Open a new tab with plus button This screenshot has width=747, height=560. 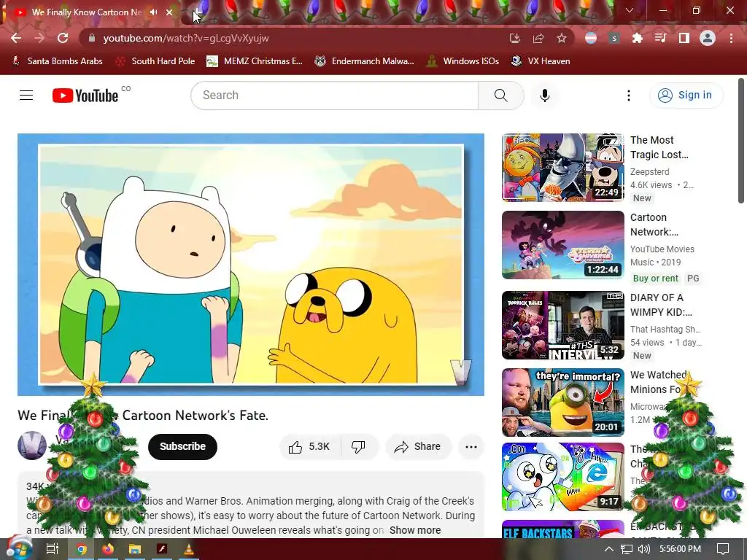(x=198, y=12)
